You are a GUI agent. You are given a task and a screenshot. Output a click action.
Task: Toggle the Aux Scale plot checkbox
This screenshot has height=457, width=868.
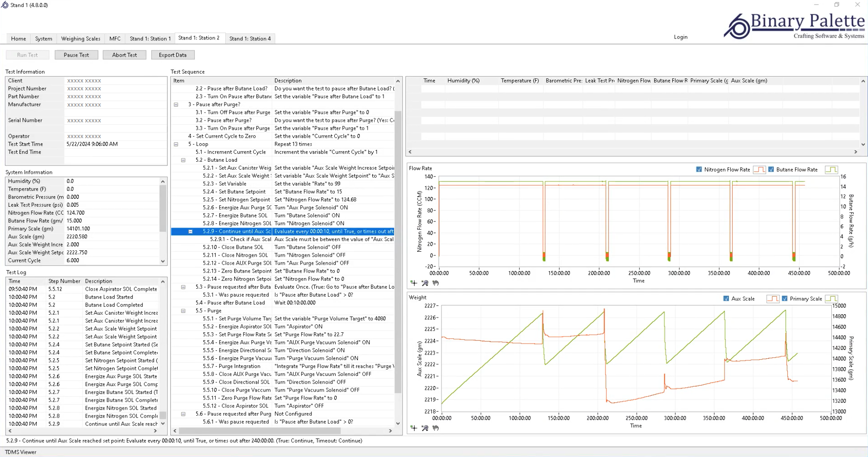pos(726,299)
